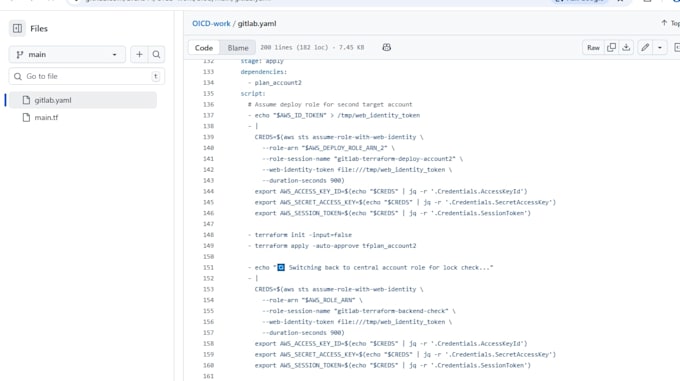Open the main branch selector dropdown
Screen dimensions: 680x381
click(x=67, y=55)
